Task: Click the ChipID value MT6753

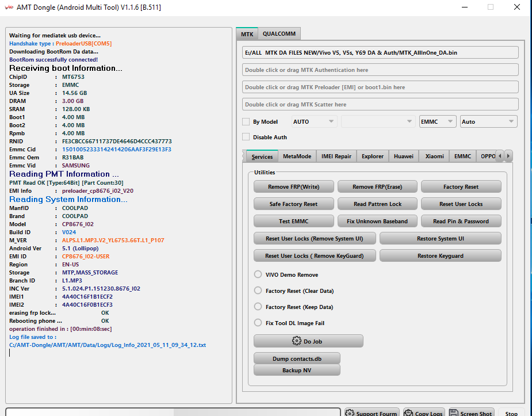Action: (73, 77)
